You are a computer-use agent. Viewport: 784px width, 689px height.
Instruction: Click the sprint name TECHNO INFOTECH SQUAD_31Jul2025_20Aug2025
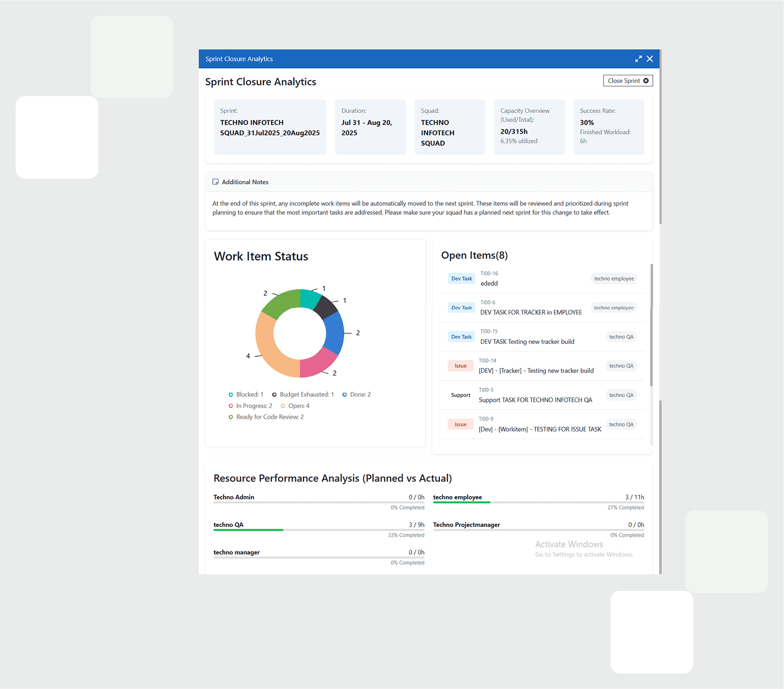(x=270, y=128)
